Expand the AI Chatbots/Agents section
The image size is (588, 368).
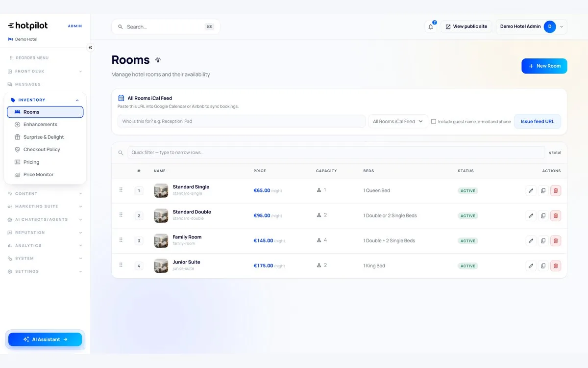[45, 219]
